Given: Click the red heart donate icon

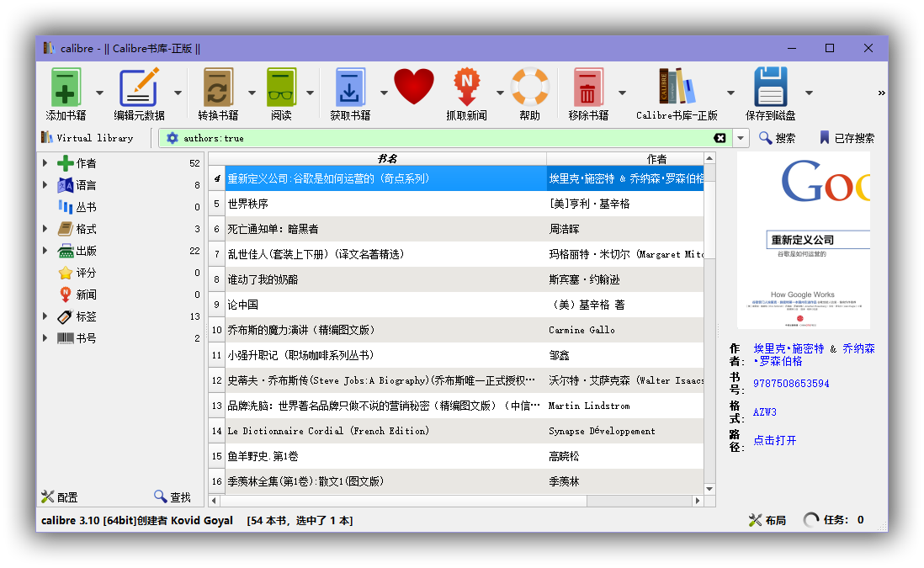Looking at the screenshot, I should click(414, 87).
